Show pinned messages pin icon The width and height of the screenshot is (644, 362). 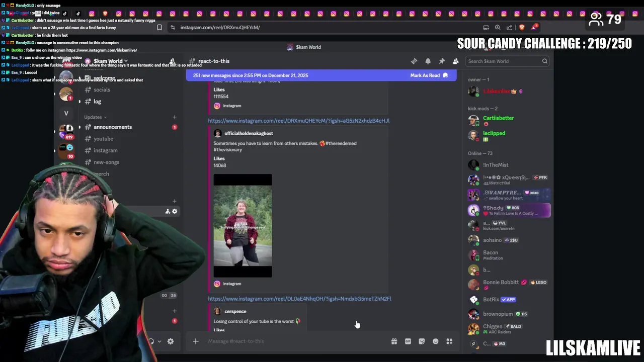[x=442, y=61]
